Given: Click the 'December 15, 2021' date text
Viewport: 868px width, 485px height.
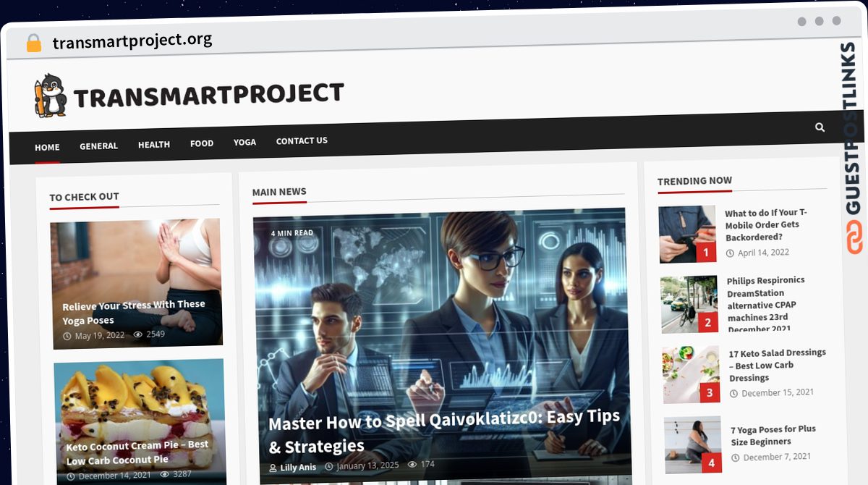Looking at the screenshot, I should point(778,392).
